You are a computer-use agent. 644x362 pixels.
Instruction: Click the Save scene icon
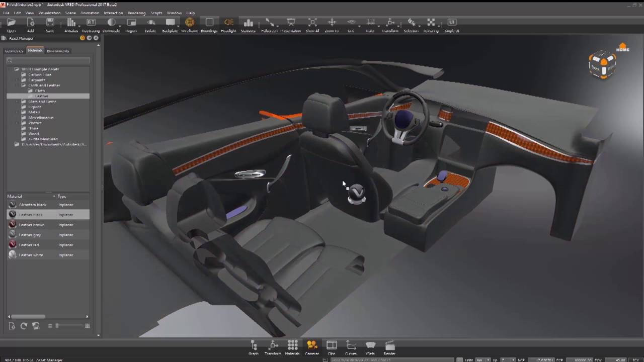coord(50,23)
